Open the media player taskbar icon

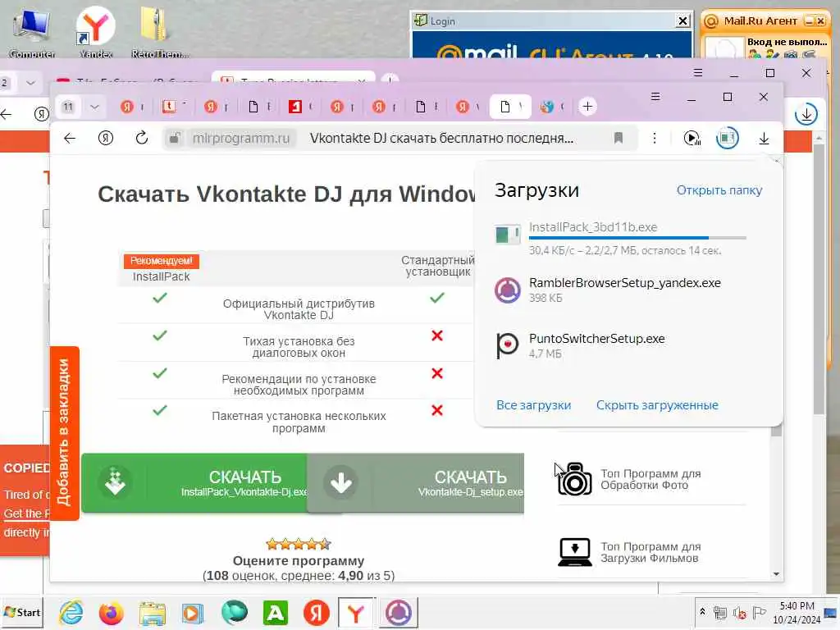(193, 612)
